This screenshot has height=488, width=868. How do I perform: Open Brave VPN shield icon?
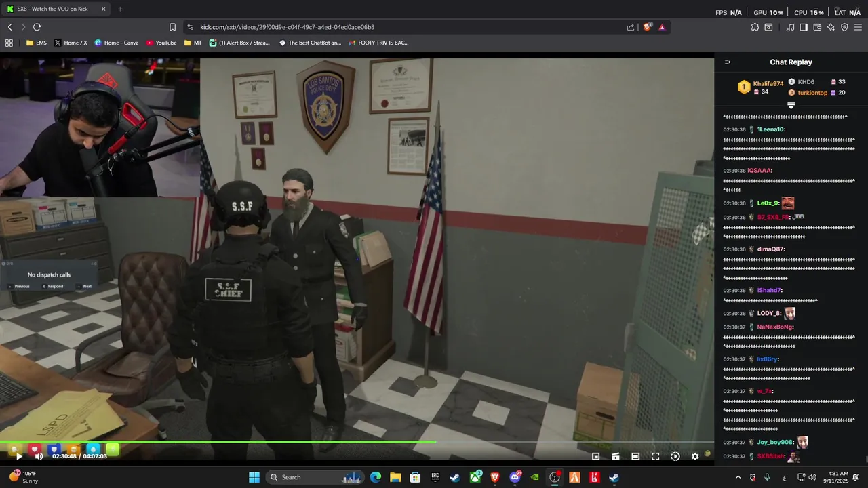(x=844, y=27)
